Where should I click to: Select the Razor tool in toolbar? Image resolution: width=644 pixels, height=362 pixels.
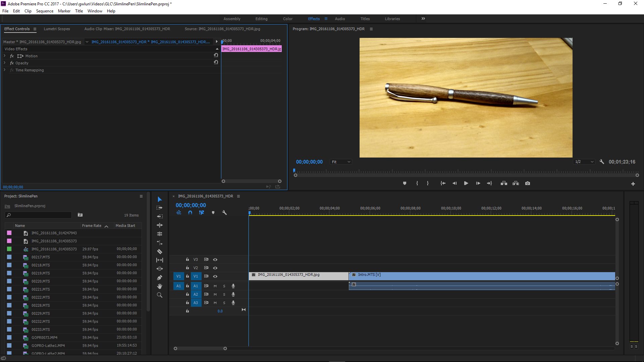160,251
